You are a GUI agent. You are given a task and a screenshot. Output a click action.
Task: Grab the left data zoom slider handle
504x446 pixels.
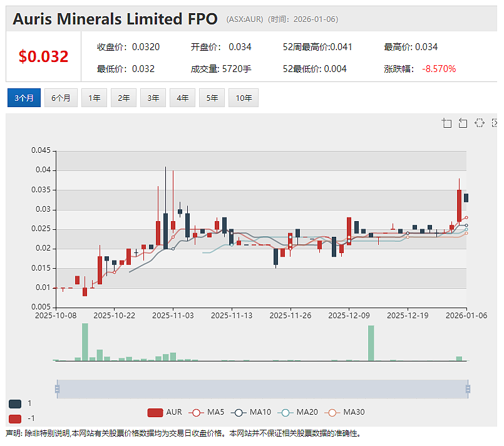point(57,389)
